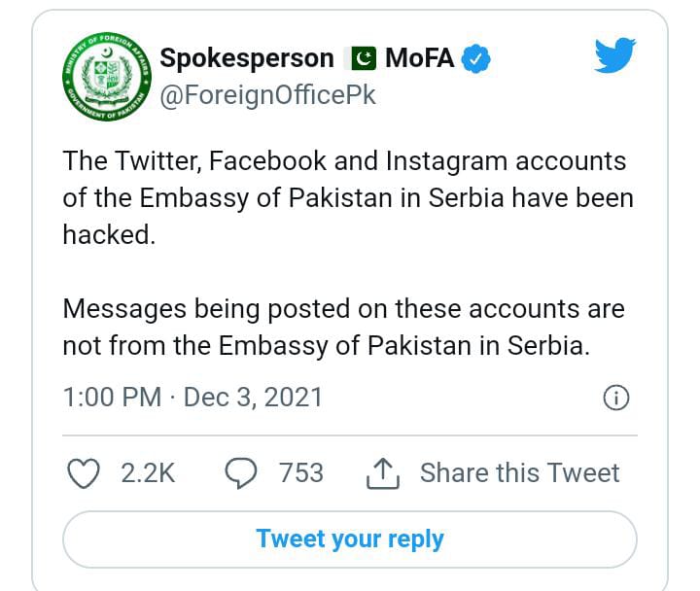This screenshot has width=700, height=591.
Task: Click the share upload arrow icon
Action: 383,473
